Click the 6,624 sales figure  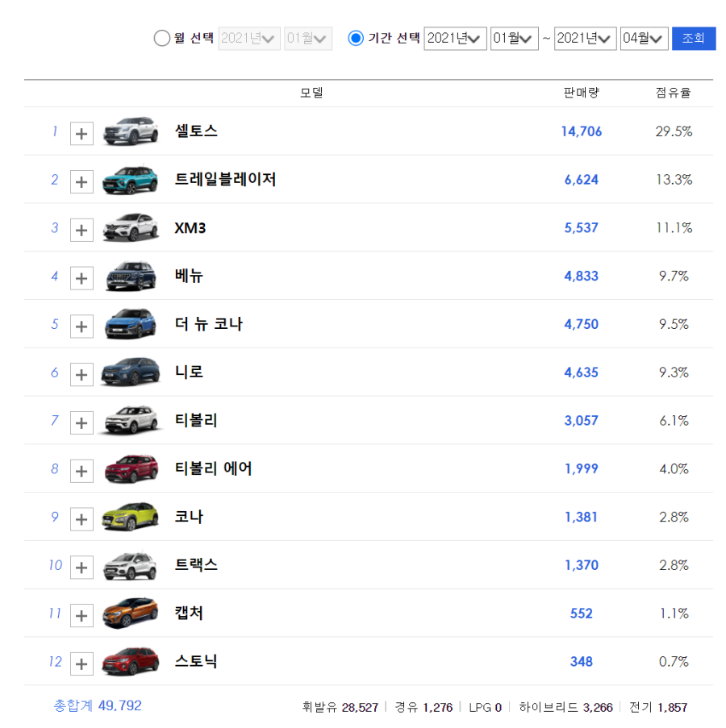click(581, 180)
